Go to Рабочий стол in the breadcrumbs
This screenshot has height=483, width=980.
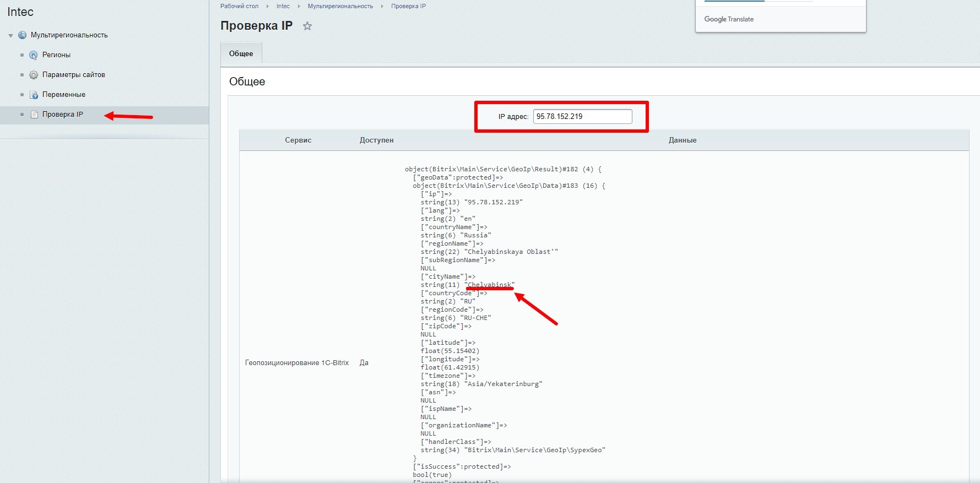point(239,6)
